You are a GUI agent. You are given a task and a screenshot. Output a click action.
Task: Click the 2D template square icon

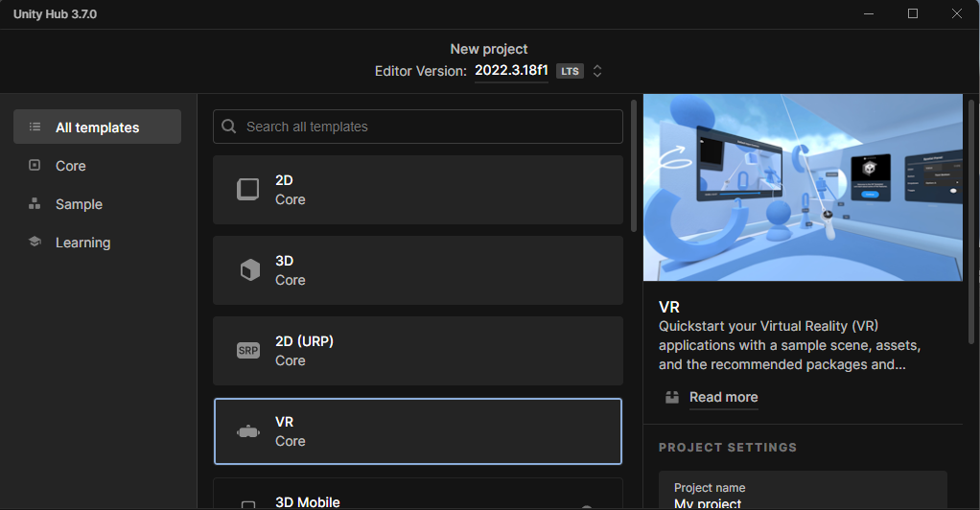[248, 190]
